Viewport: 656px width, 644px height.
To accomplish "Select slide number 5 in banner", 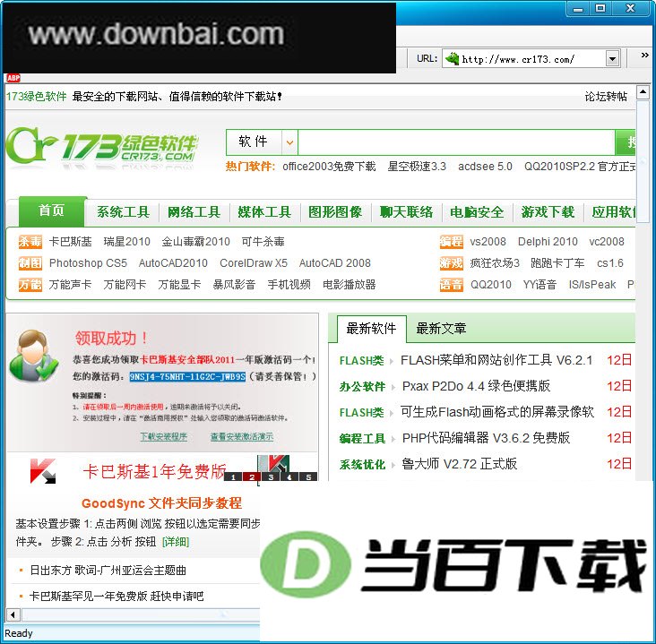I will coord(308,477).
